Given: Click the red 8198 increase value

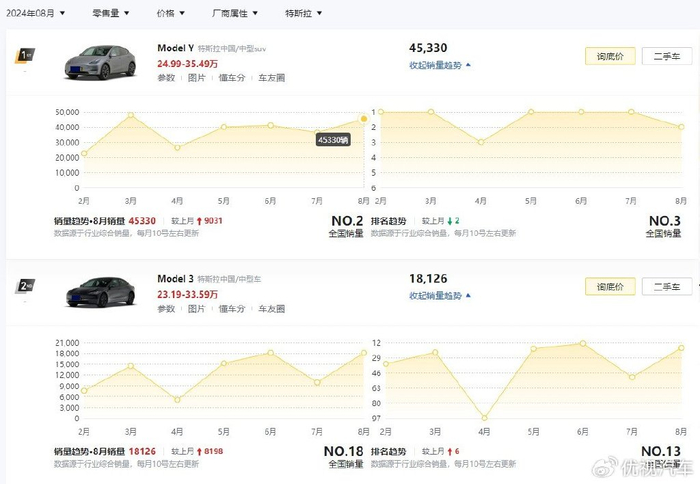Looking at the screenshot, I should (x=213, y=451).
